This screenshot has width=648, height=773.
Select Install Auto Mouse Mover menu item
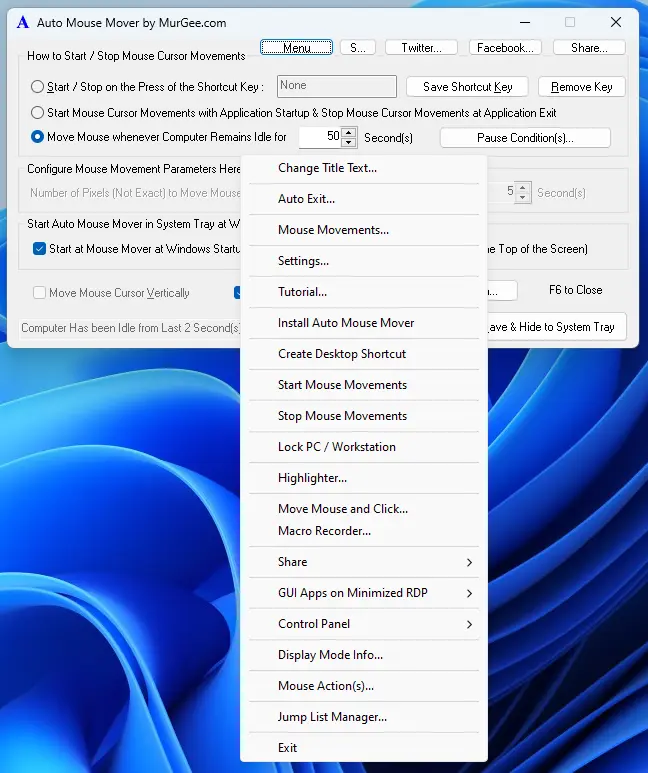coord(364,323)
